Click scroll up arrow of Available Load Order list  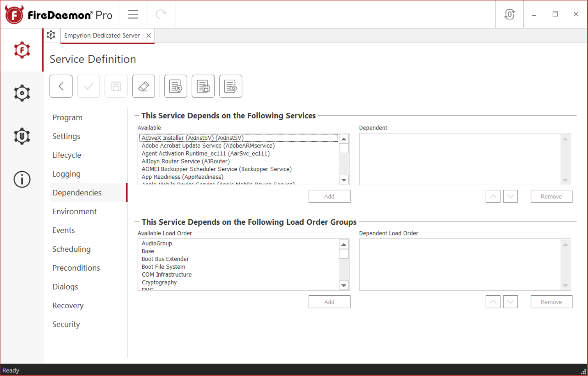(344, 245)
